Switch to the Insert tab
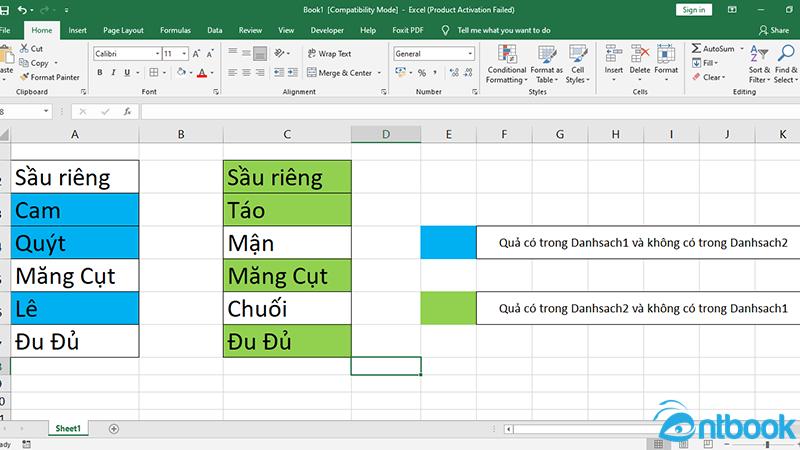The width and height of the screenshot is (800, 450). [x=78, y=30]
